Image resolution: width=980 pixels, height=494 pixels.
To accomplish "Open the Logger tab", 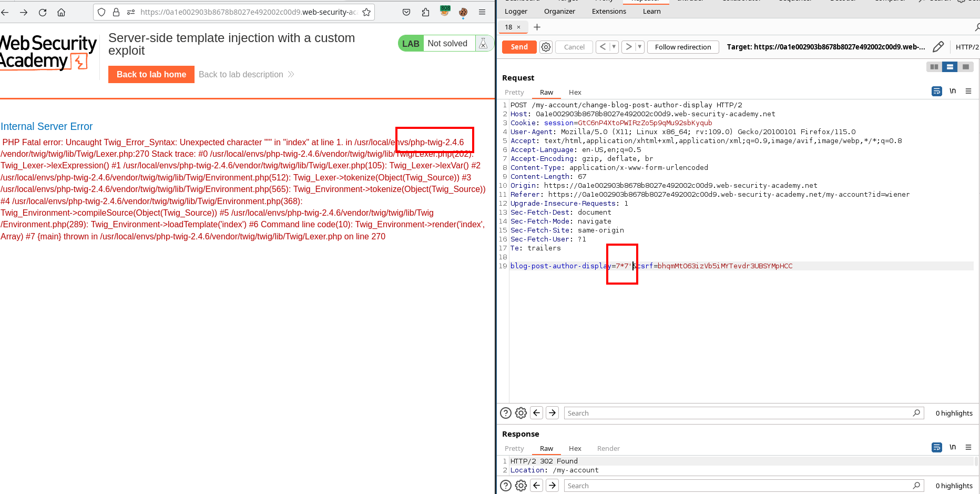I will (516, 11).
